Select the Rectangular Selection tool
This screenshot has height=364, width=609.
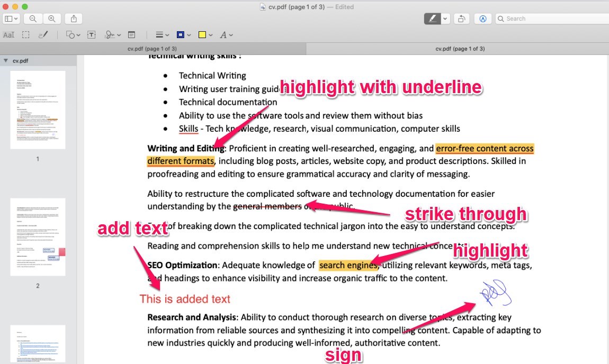pyautogui.click(x=25, y=34)
